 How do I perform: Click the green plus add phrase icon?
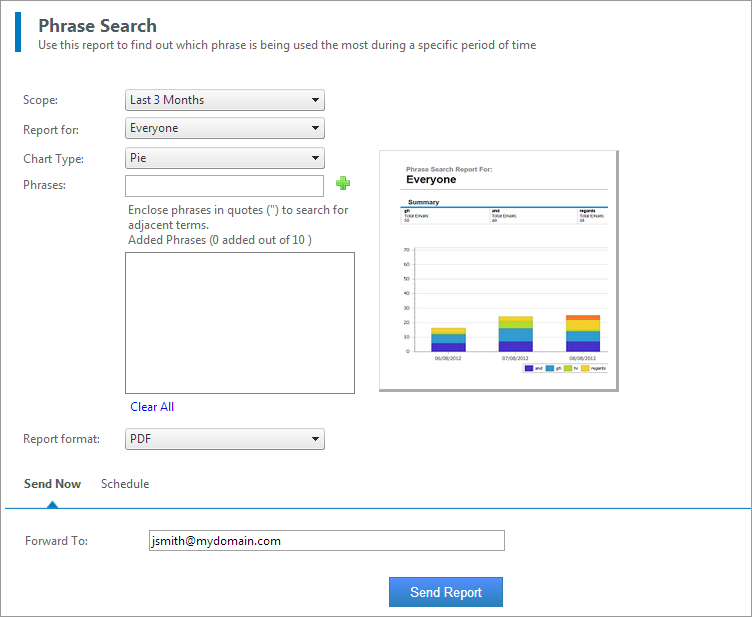(343, 184)
